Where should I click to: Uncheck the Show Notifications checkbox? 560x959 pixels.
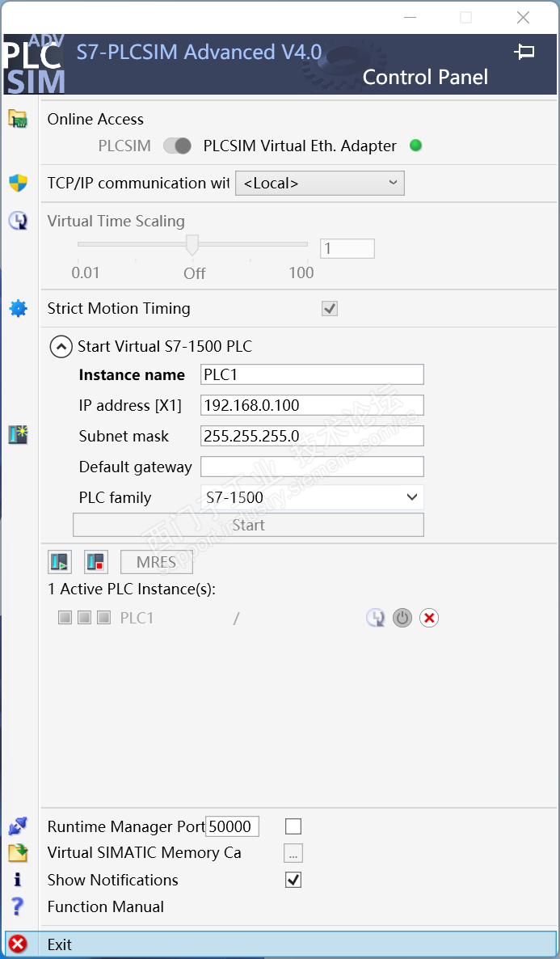click(293, 880)
